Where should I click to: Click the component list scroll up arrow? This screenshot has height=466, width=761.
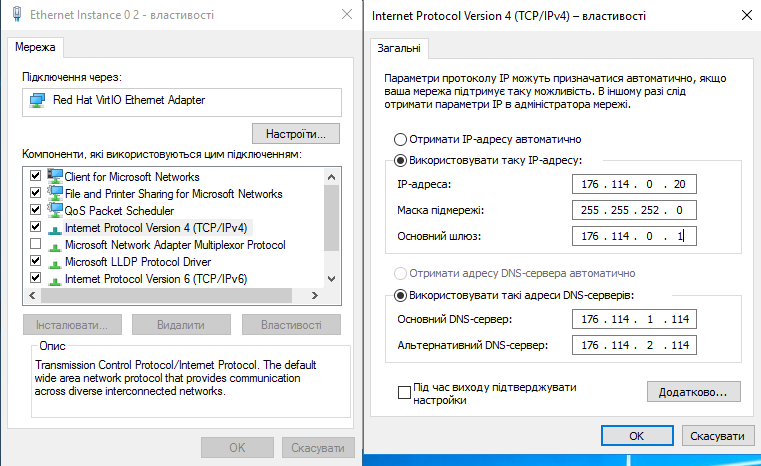point(331,177)
